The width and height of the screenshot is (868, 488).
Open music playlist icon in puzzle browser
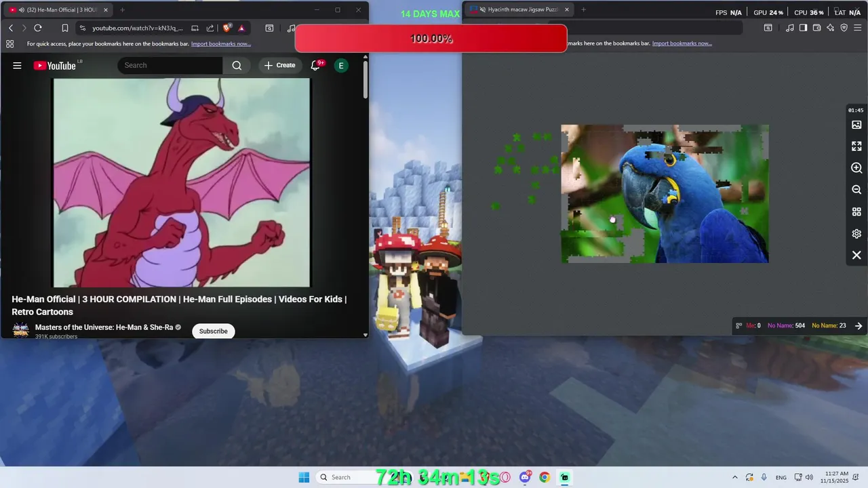coord(790,28)
